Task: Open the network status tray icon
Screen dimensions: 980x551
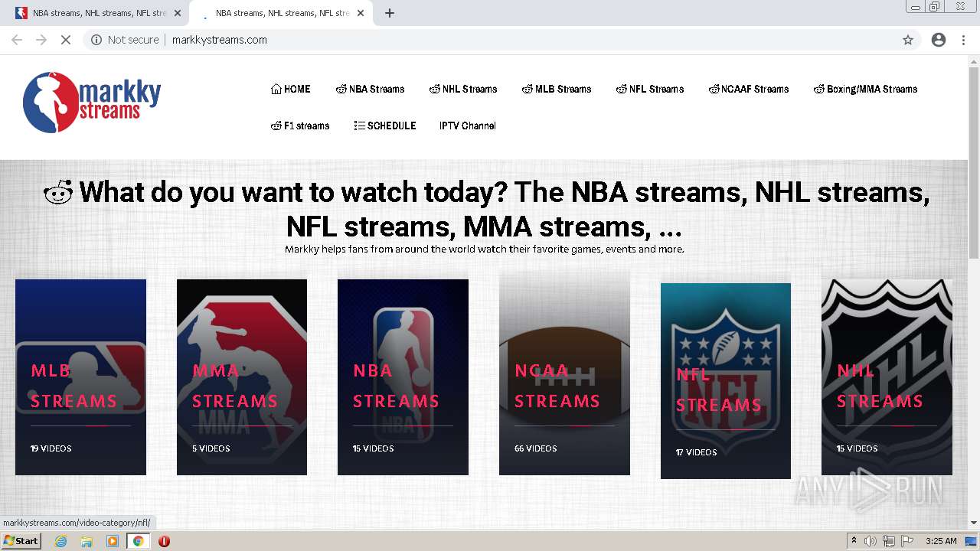Action: 889,541
